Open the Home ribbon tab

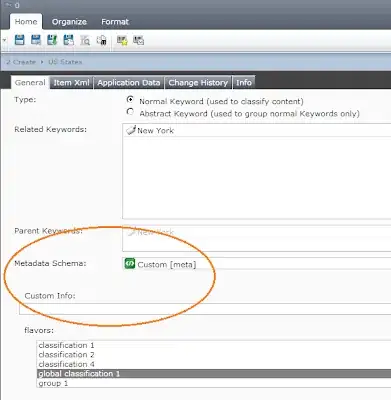pyautogui.click(x=26, y=22)
